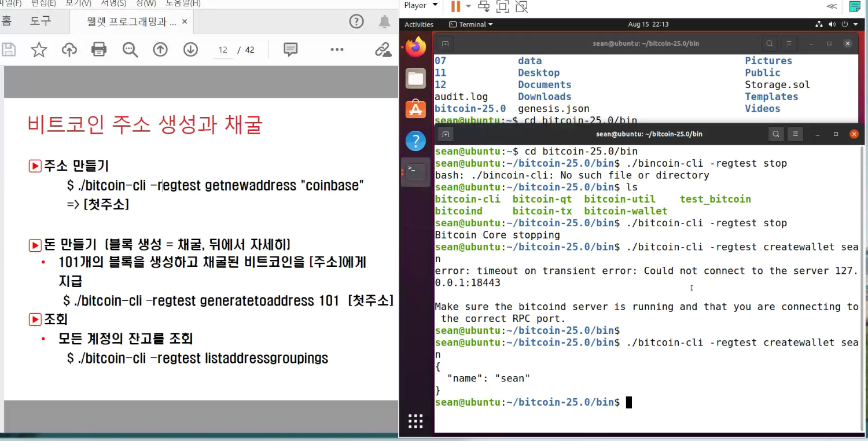Click 'genesis.json' in back terminal listing
The image size is (868, 441).
pos(554,109)
